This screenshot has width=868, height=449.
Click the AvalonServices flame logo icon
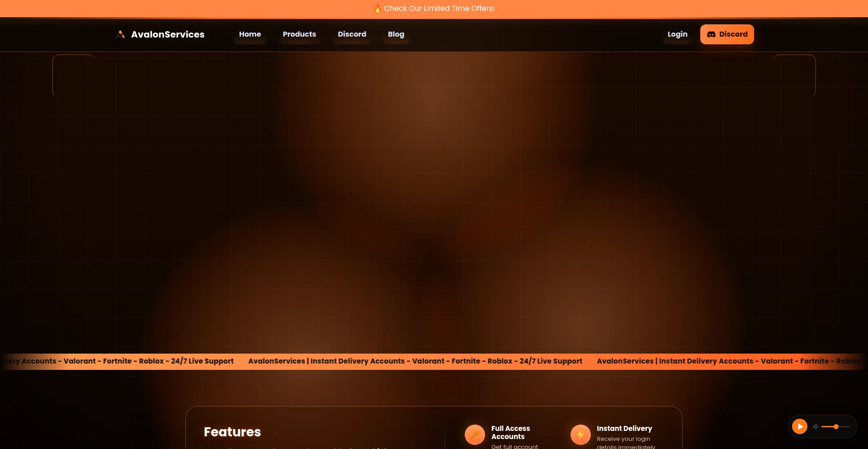coord(120,34)
